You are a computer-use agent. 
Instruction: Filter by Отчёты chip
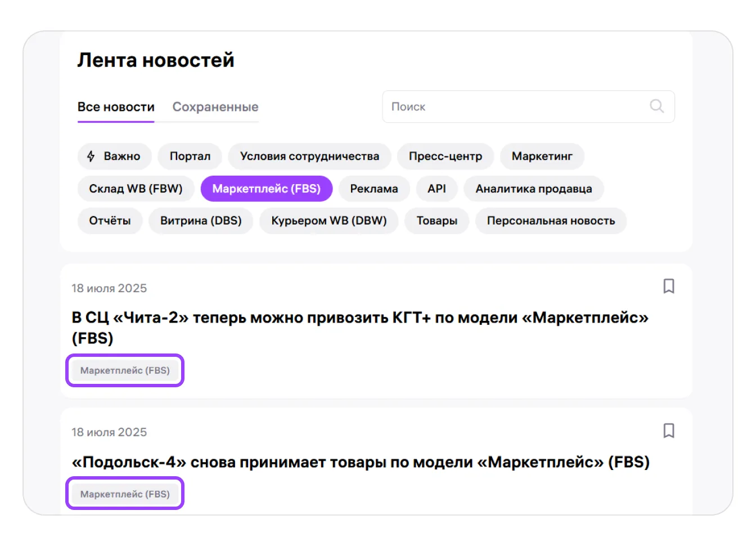(110, 221)
